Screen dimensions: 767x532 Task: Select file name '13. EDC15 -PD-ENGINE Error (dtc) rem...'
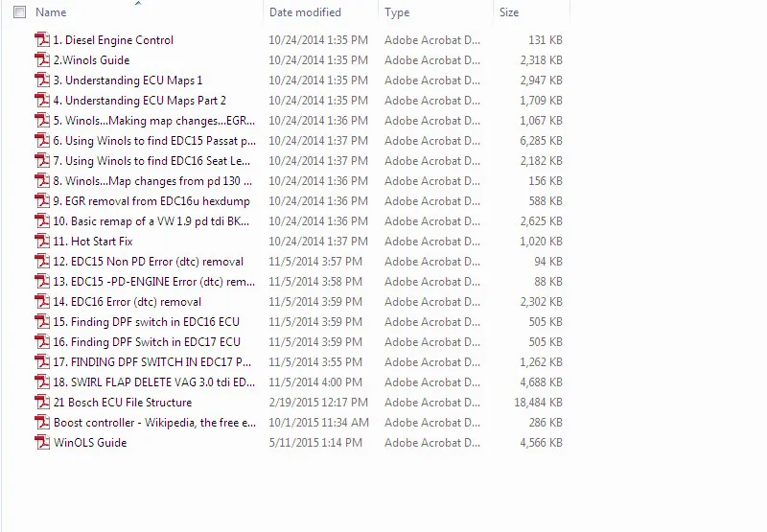(154, 282)
